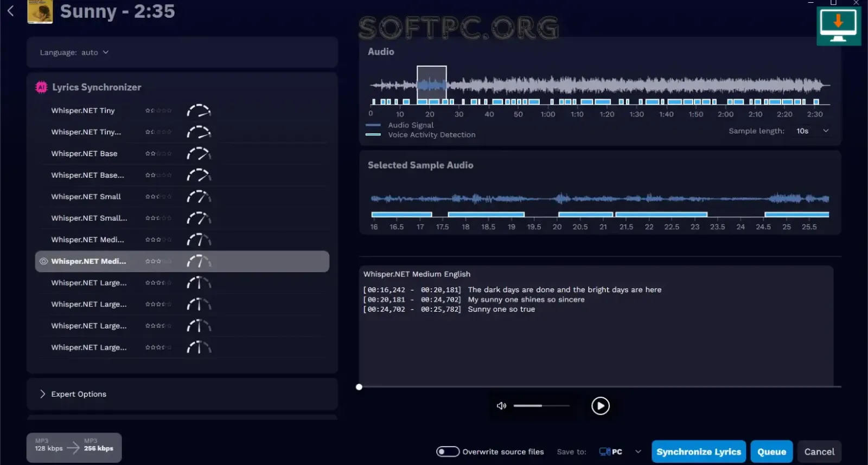This screenshot has height=465, width=868.
Task: Click the star rating of Whisper.NET Tiny
Action: (158, 111)
